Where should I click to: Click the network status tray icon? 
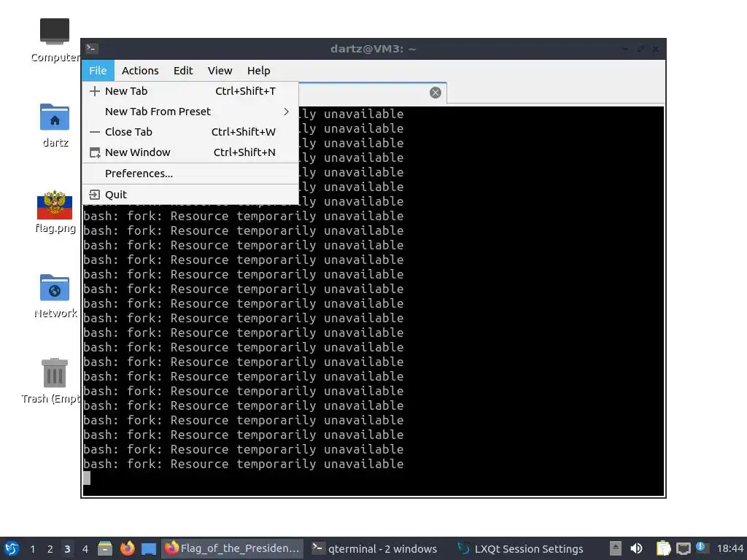(683, 548)
